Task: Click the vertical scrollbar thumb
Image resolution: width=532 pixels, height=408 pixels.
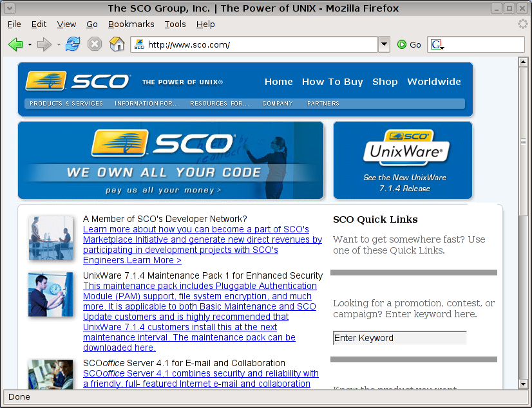Action: tap(523, 141)
